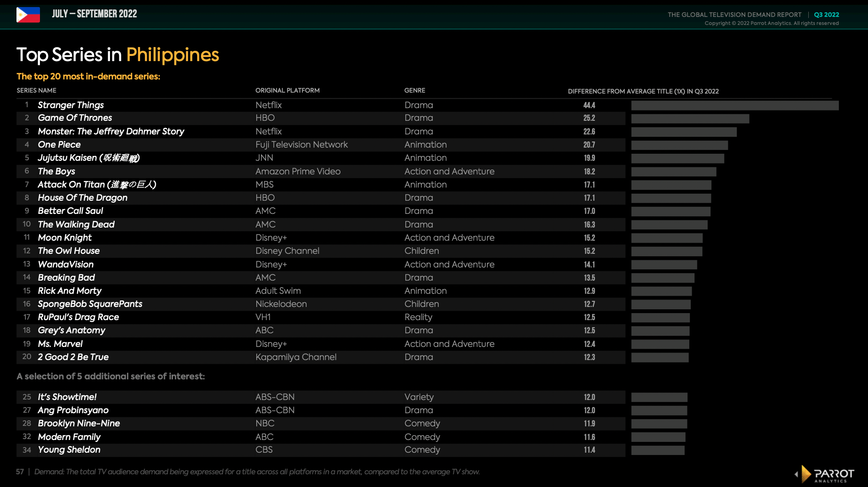Click the Philippines flag icon
This screenshot has height=487, width=868.
point(28,15)
